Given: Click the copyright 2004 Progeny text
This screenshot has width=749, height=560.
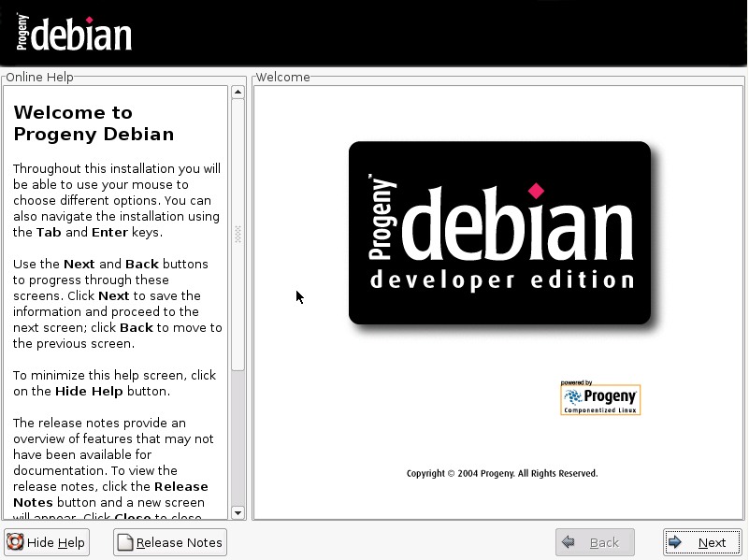Looking at the screenshot, I should tap(502, 473).
